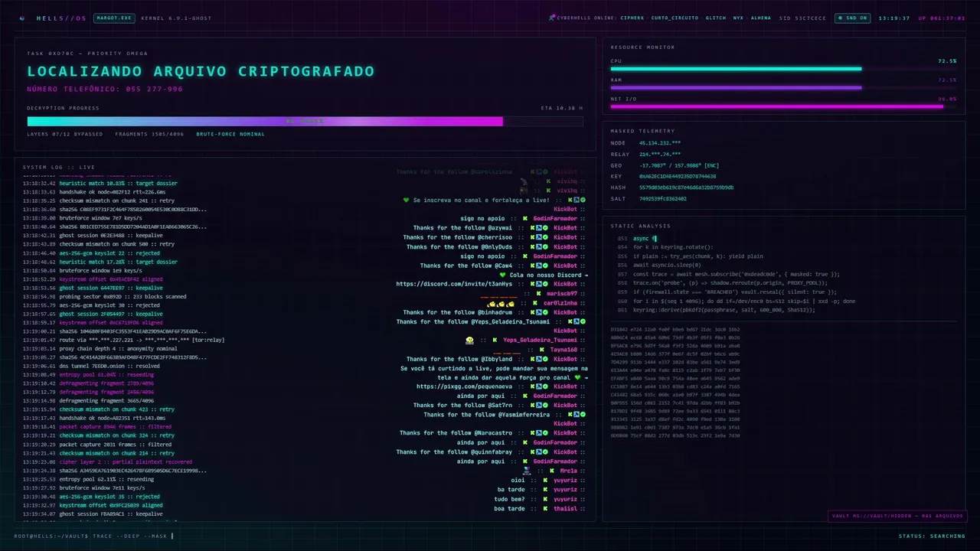Image resolution: width=980 pixels, height=551 pixels.
Task: Click green heart before Cola no nosso Discord
Action: coord(503,275)
